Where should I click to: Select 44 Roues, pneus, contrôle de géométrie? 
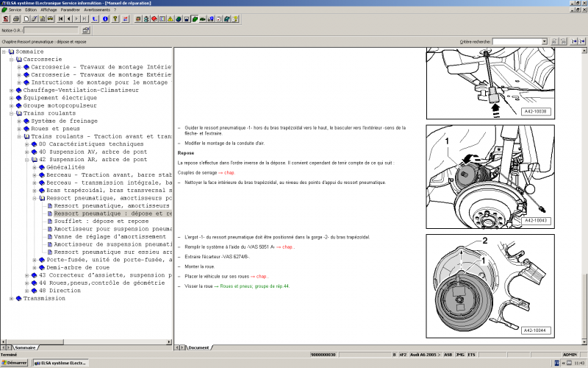pos(102,283)
